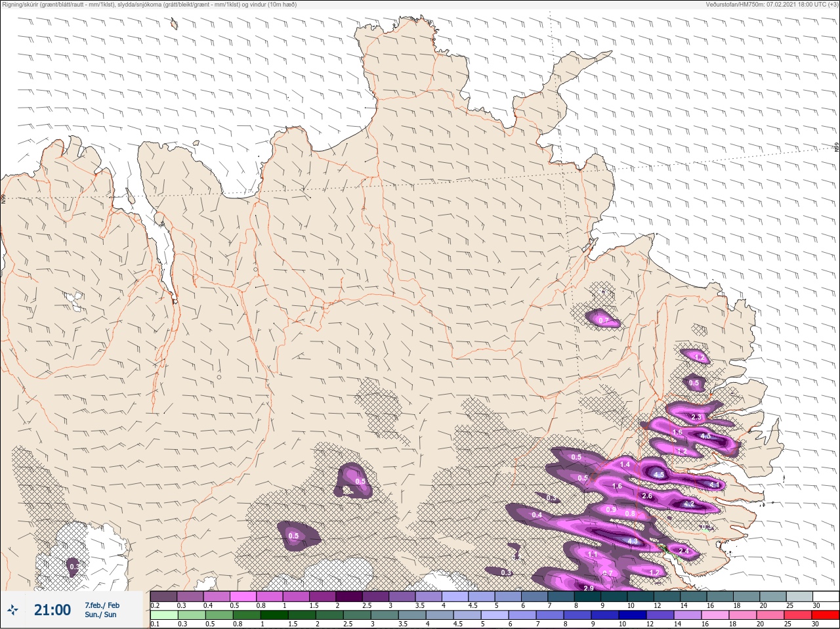Viewport: 840px width, 629px height.
Task: Click the date label '7.feb./ Feb'
Action: [x=102, y=605]
